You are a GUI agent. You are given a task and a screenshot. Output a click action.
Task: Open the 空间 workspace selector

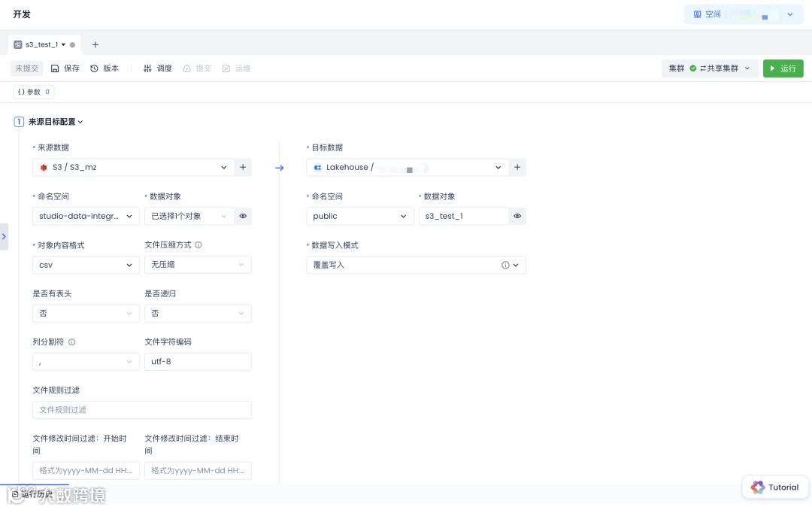743,14
